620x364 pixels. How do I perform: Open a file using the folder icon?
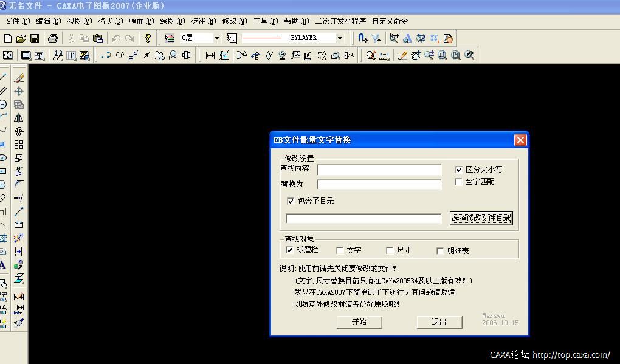click(21, 38)
